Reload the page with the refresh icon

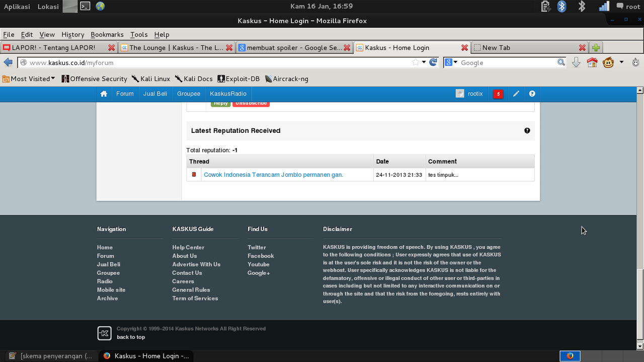(433, 62)
